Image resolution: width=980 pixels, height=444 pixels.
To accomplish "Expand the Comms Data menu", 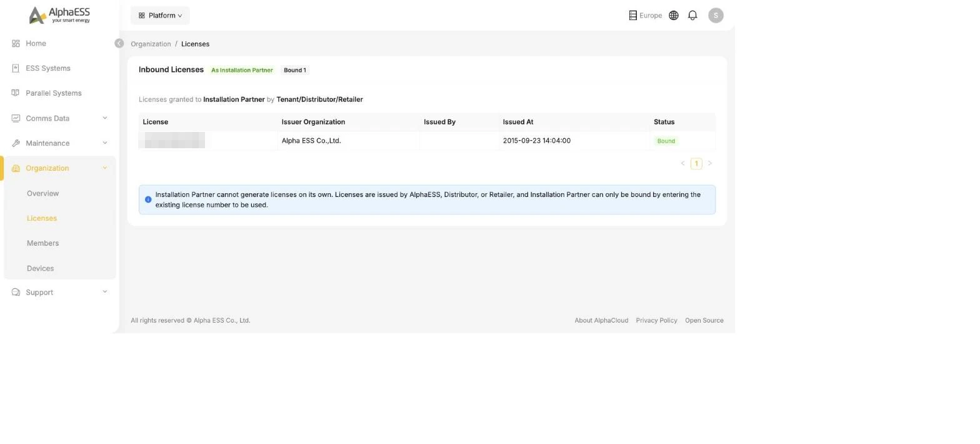I will 59,118.
